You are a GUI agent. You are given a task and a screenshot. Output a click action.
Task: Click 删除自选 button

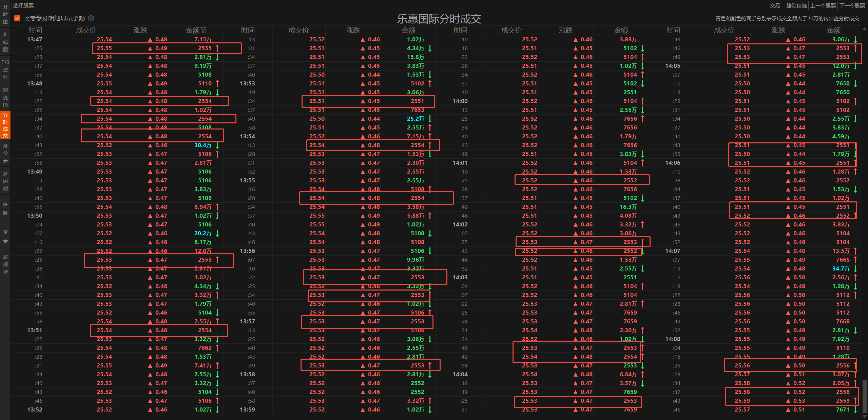(796, 5)
